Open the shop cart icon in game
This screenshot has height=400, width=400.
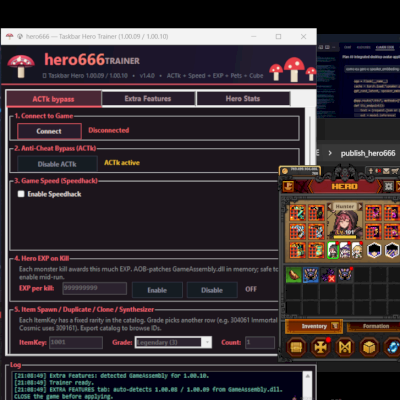click(395, 171)
